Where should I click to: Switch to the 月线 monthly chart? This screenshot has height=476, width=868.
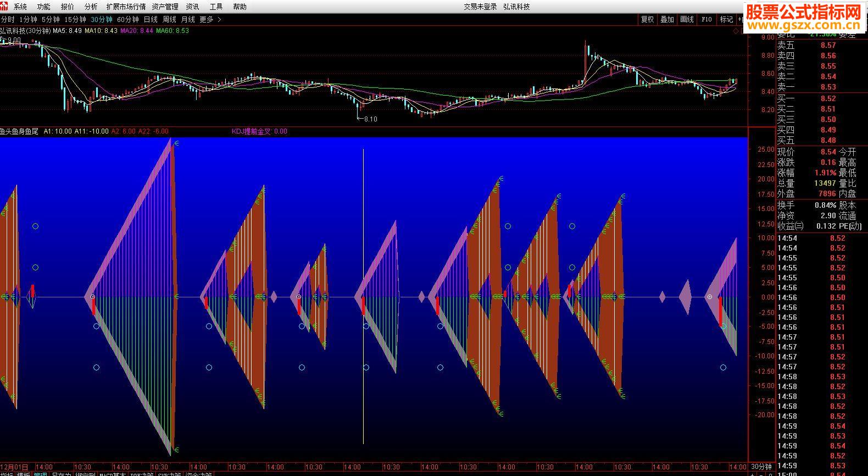[x=188, y=19]
